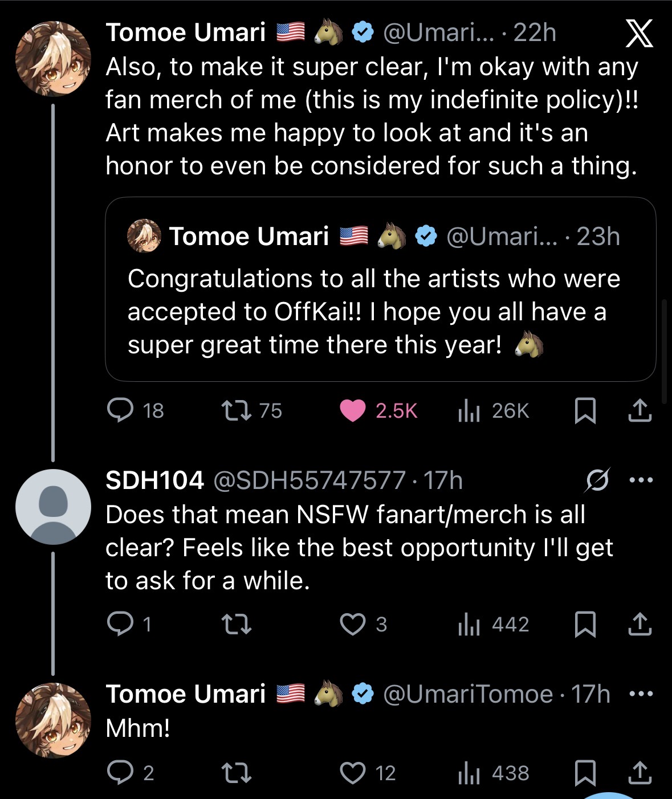
Task: Bookmark the main fan merch tweet
Action: pos(585,410)
